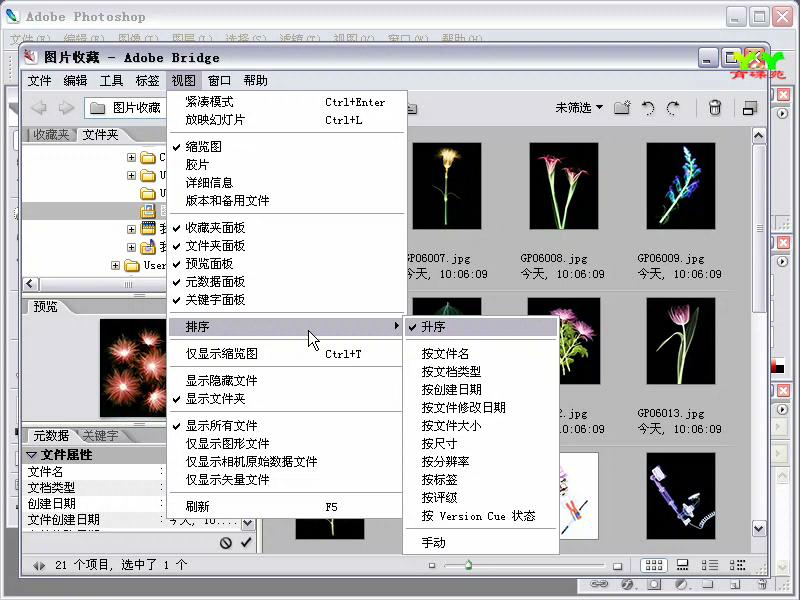Open the 文件 menu in Bridge

tap(39, 81)
